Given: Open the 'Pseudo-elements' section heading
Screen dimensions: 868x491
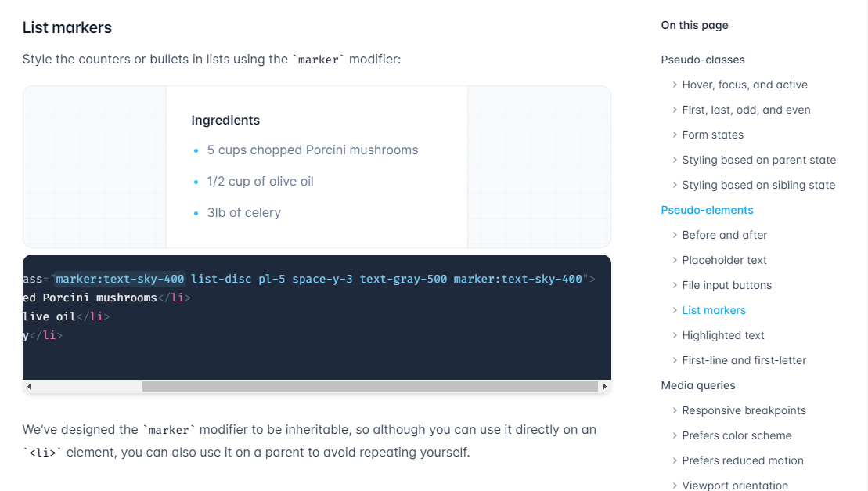Looking at the screenshot, I should (x=707, y=209).
